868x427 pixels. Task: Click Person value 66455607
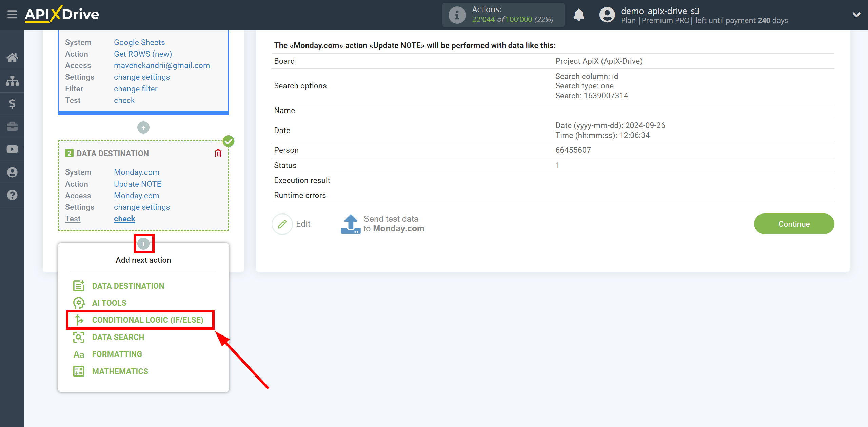tap(573, 150)
